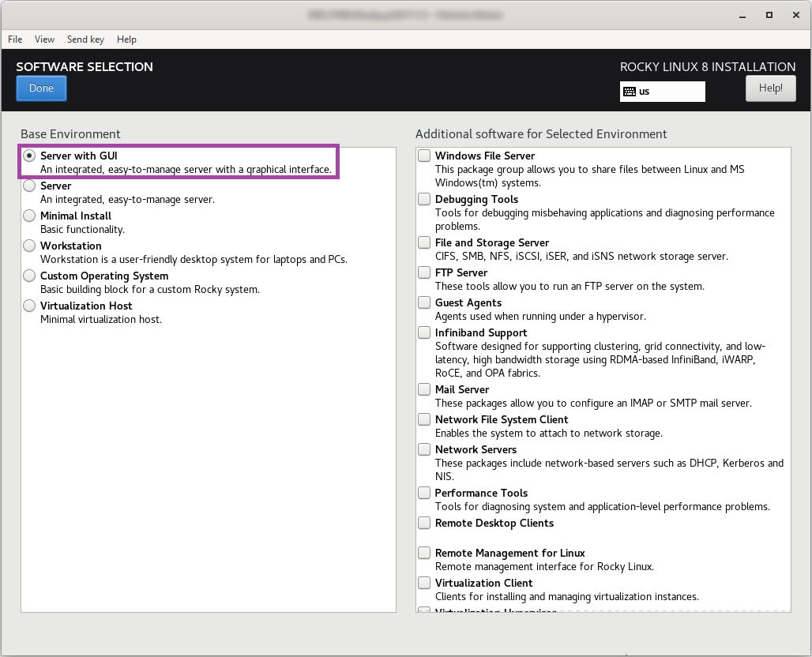Click the Network Servers label
812x657 pixels.
point(476,450)
